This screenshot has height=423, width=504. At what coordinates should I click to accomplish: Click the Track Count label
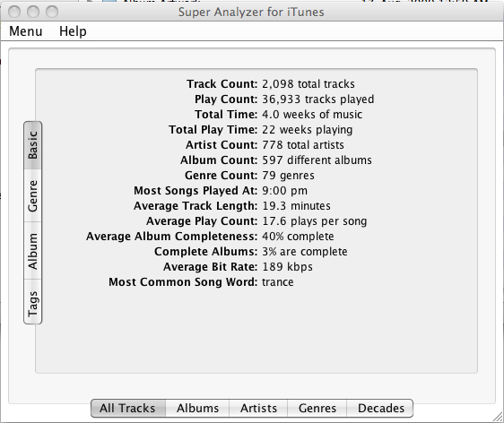tap(222, 84)
